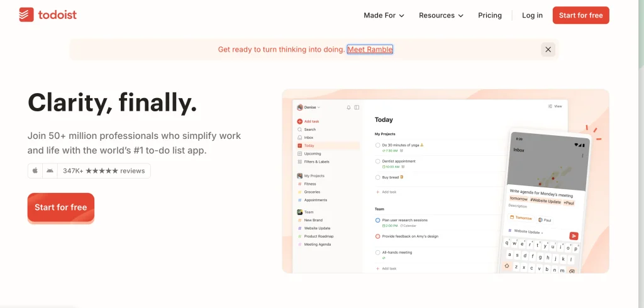The image size is (644, 308).
Task: Click the Android icon beside the reviews count
Action: (x=50, y=171)
